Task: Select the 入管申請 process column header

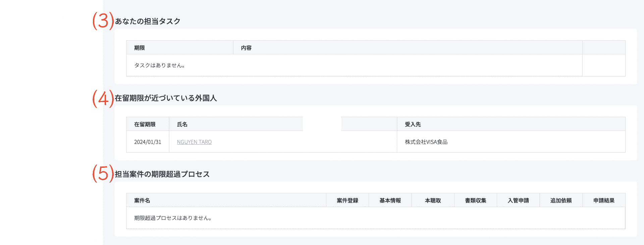Action: tap(518, 200)
